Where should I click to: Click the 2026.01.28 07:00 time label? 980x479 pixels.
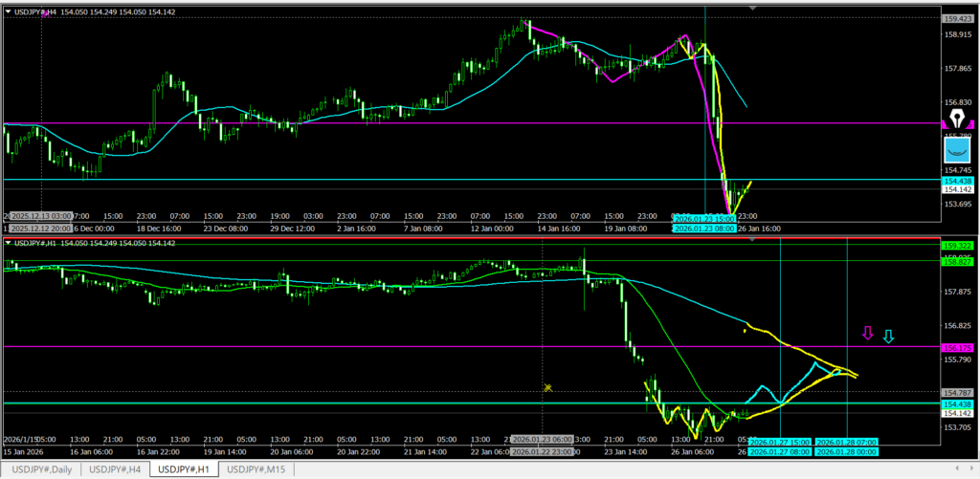846,442
